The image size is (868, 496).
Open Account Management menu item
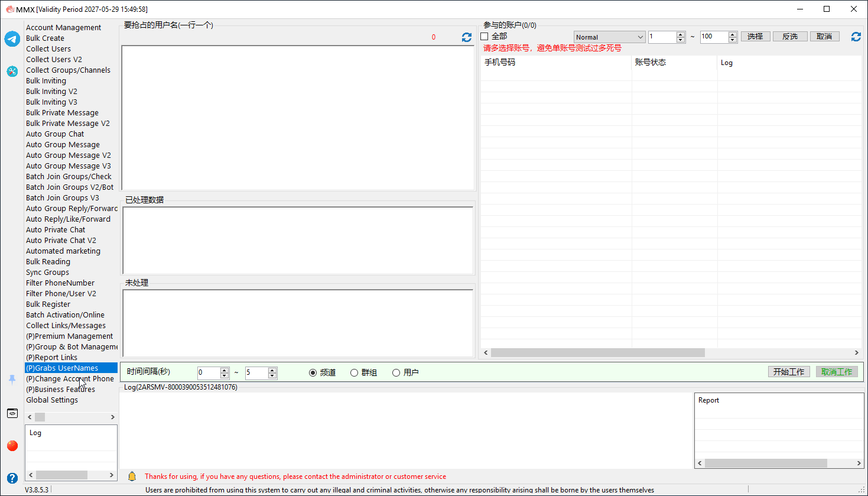63,28
